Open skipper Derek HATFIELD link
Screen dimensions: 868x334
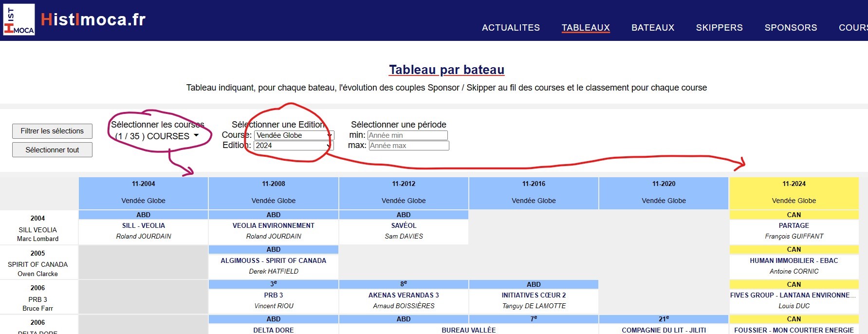click(x=274, y=271)
